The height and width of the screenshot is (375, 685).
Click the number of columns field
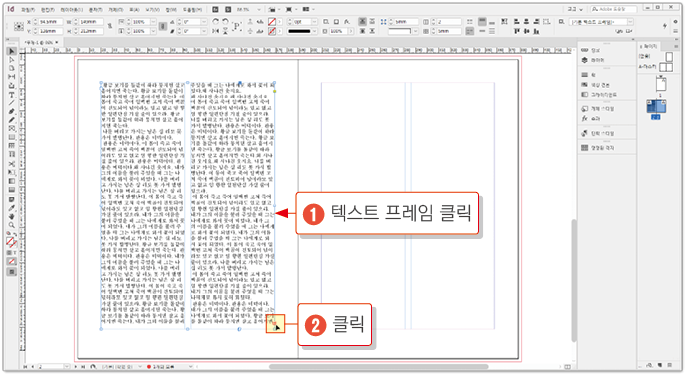pyautogui.click(x=448, y=21)
